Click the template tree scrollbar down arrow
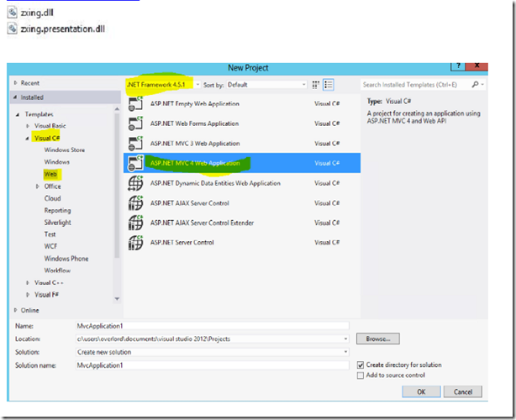The height and width of the screenshot is (420, 516). (x=117, y=299)
